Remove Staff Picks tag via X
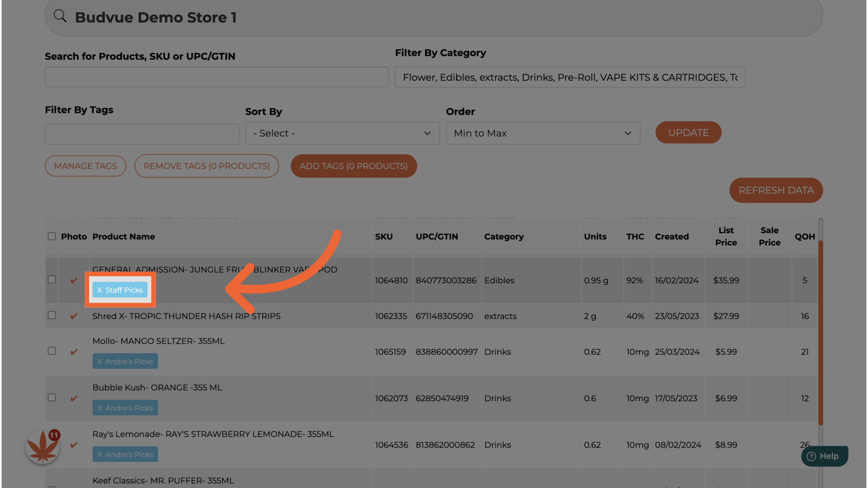Screen dimensions: 868x488 pos(99,290)
